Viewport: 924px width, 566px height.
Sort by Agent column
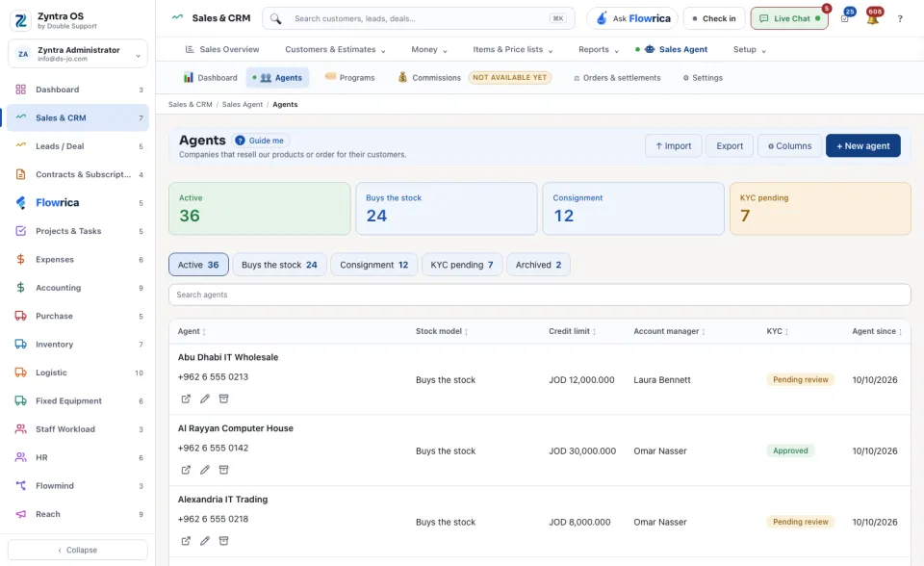click(192, 331)
